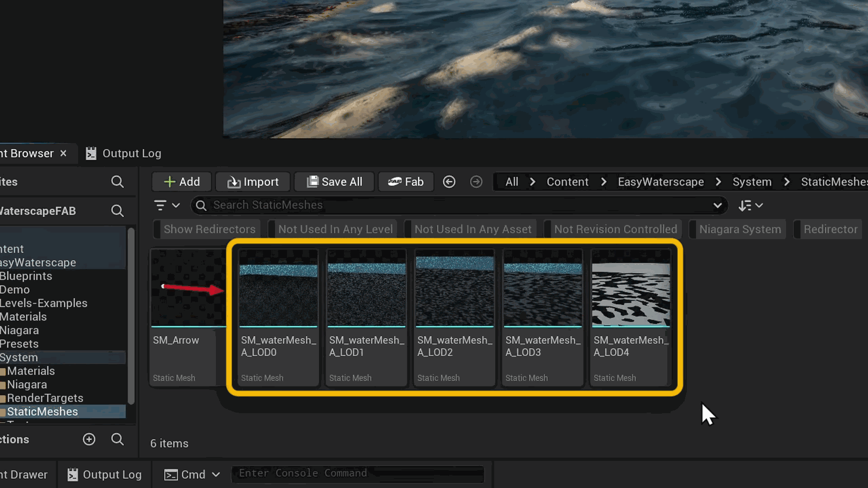The width and height of the screenshot is (868, 488).
Task: Click the All breadcrumb
Action: click(512, 182)
